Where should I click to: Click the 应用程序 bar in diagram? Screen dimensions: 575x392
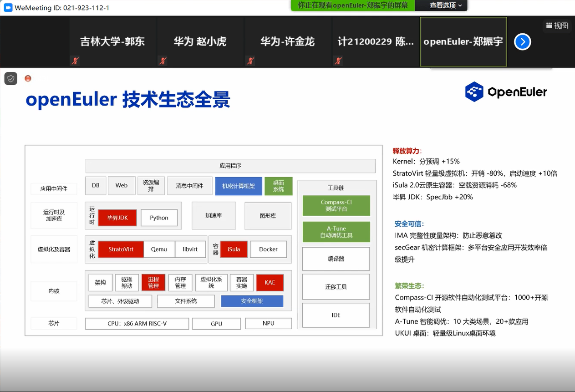(230, 166)
